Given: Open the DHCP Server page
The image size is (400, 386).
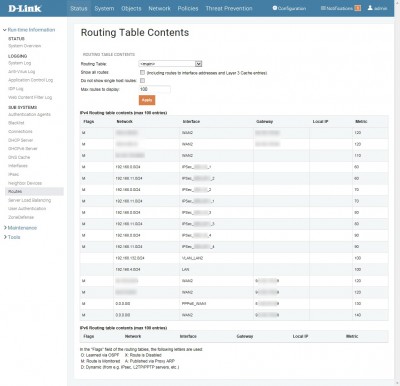Looking at the screenshot, I should pyautogui.click(x=21, y=140).
